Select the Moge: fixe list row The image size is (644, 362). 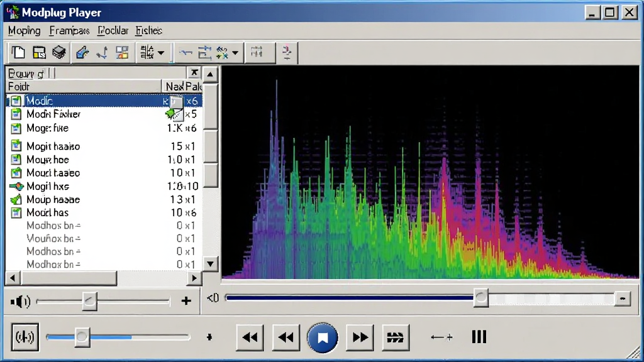[104, 128]
